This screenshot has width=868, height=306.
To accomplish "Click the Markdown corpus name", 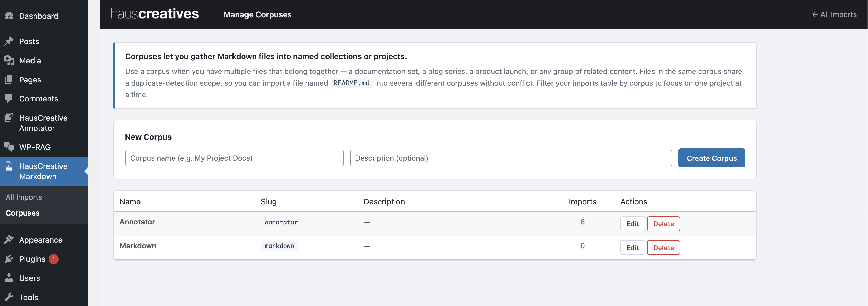I will tap(138, 246).
